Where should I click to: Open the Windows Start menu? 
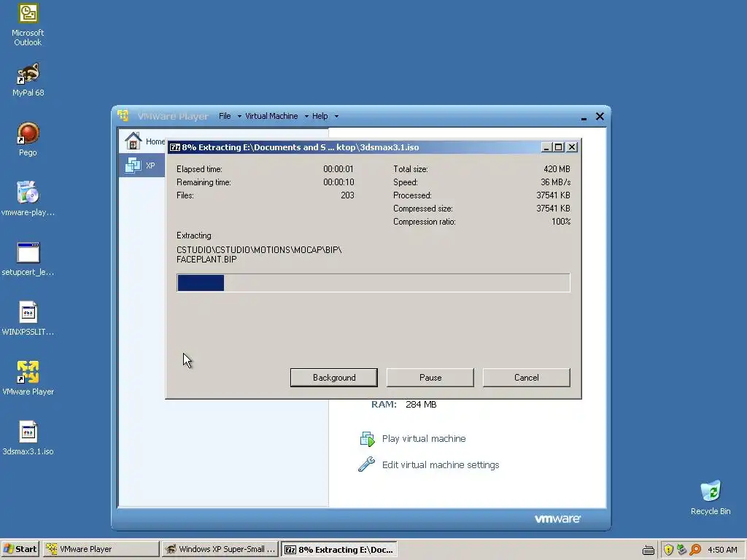[20, 549]
